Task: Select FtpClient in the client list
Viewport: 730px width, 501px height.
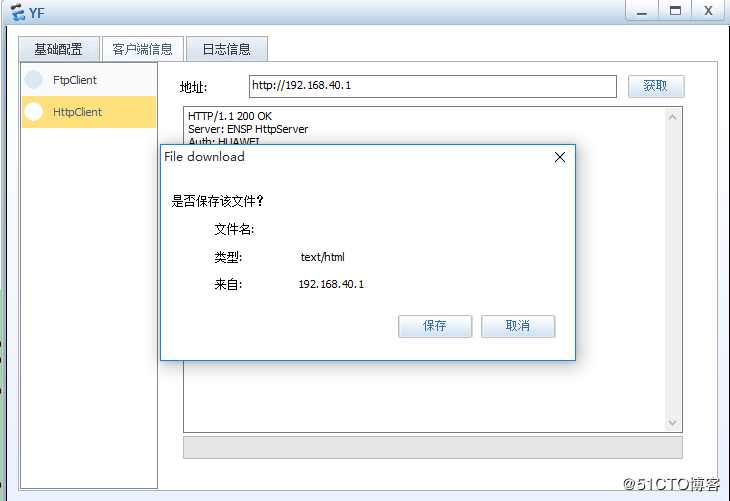Action: [x=89, y=80]
